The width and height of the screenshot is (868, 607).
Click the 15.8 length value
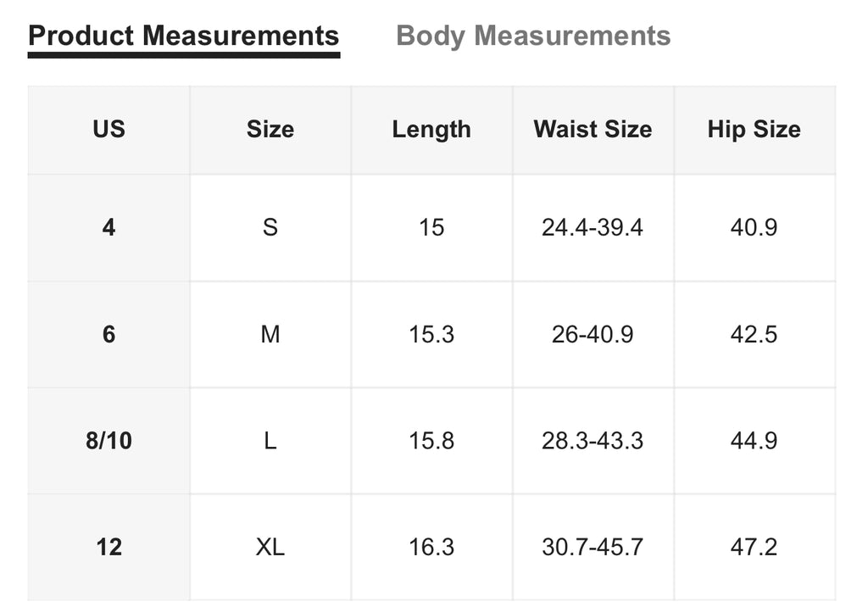431,441
